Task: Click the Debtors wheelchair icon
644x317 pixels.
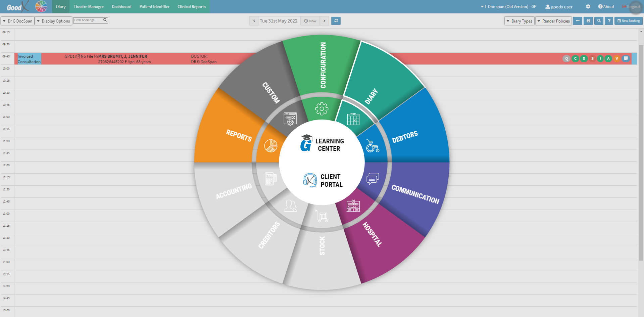Action: click(x=373, y=146)
